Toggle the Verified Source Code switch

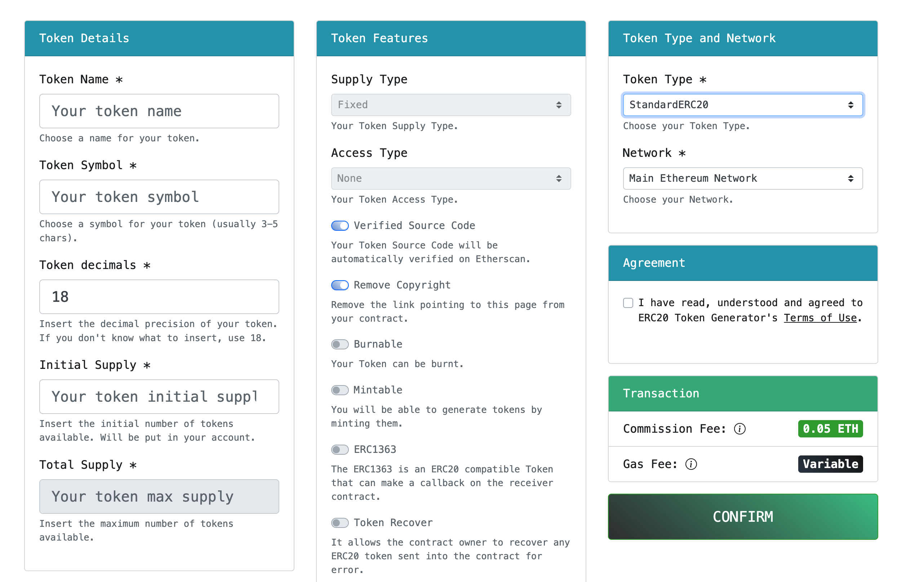339,225
